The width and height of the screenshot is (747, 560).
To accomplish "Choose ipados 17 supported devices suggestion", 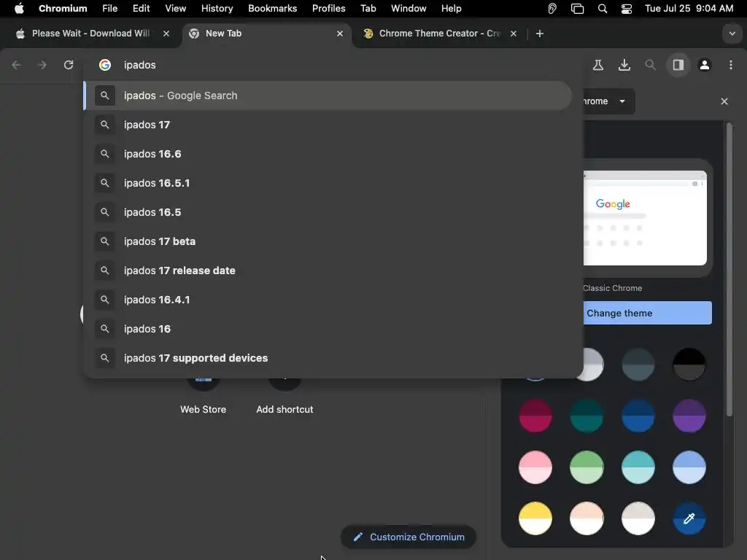I will point(328,358).
